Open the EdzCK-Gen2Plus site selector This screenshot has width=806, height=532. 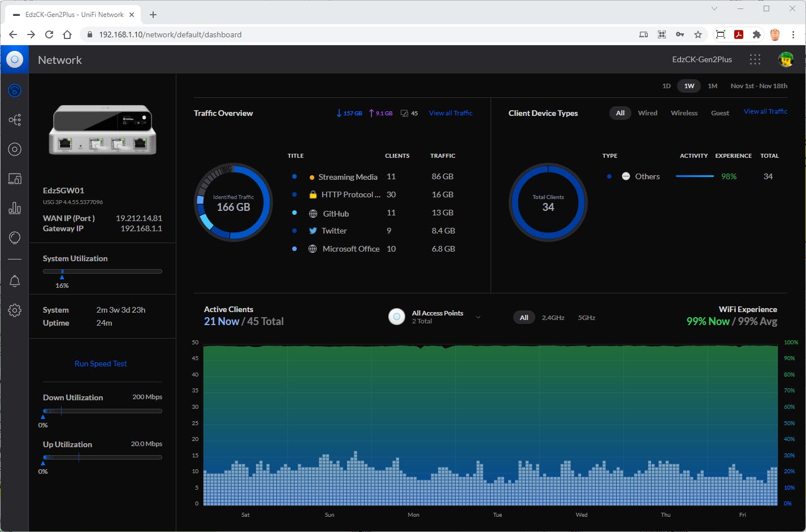701,59
